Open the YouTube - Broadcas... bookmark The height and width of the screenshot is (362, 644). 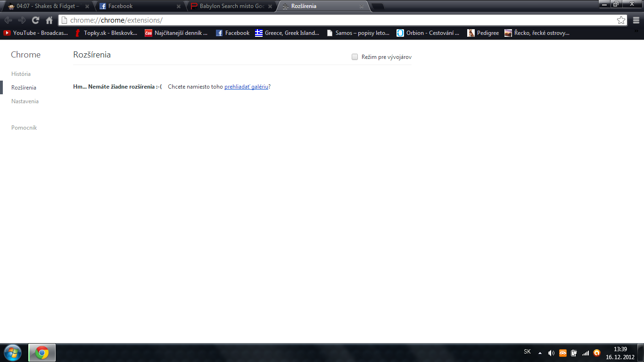pyautogui.click(x=36, y=33)
